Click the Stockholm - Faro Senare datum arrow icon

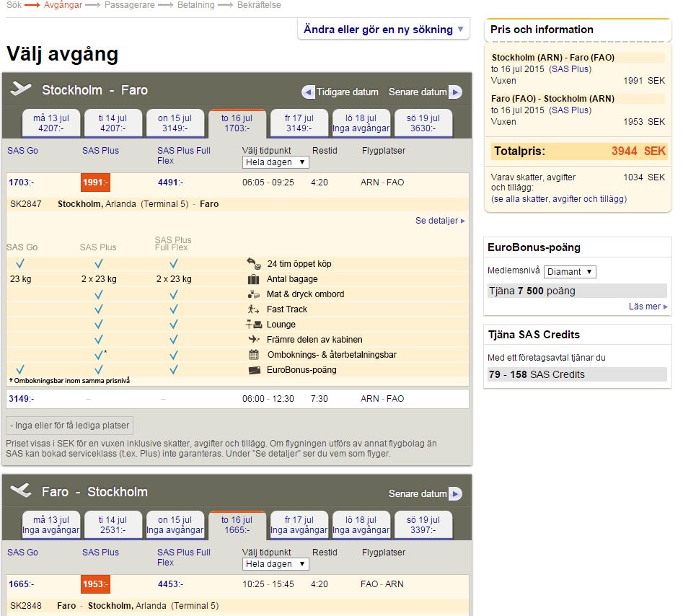click(455, 92)
